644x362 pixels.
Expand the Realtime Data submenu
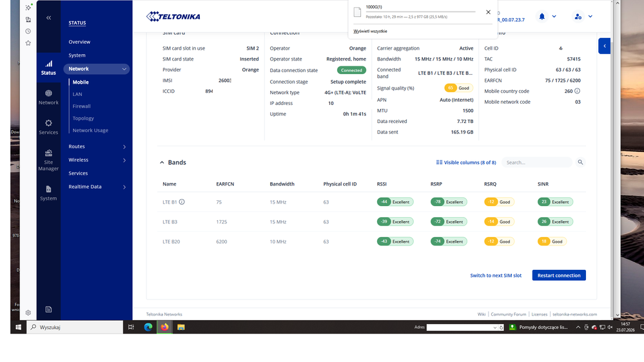pos(124,187)
